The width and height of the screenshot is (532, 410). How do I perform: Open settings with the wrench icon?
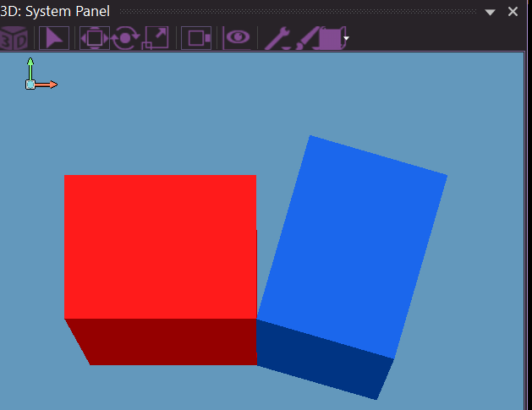[x=277, y=38]
